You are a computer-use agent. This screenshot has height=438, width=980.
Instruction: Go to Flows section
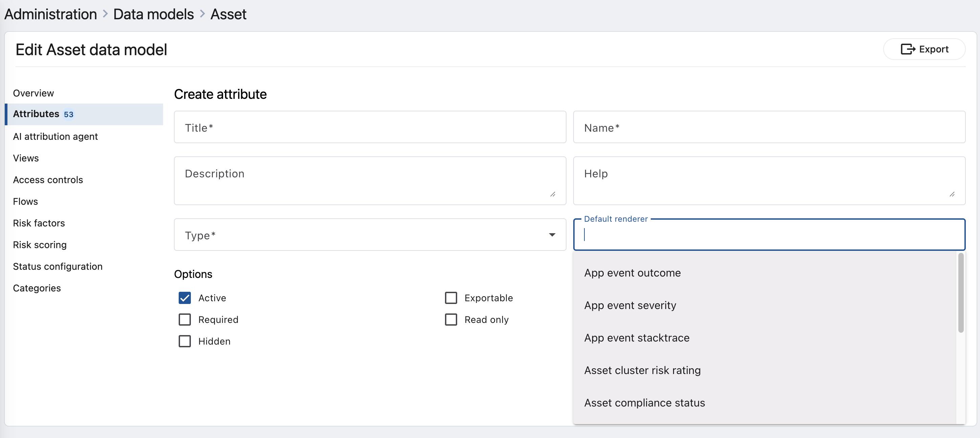click(x=25, y=201)
